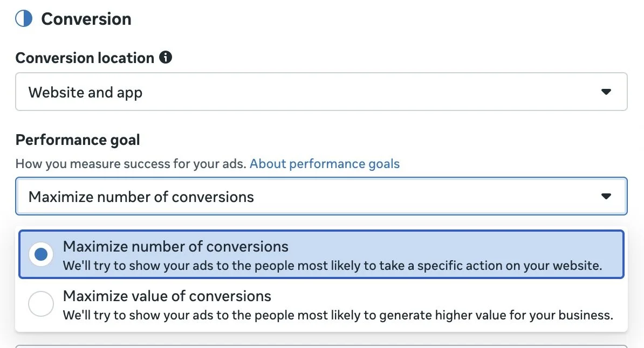644x348 pixels.
Task: Select the Maximize value of conversions radio button
Action: click(41, 304)
